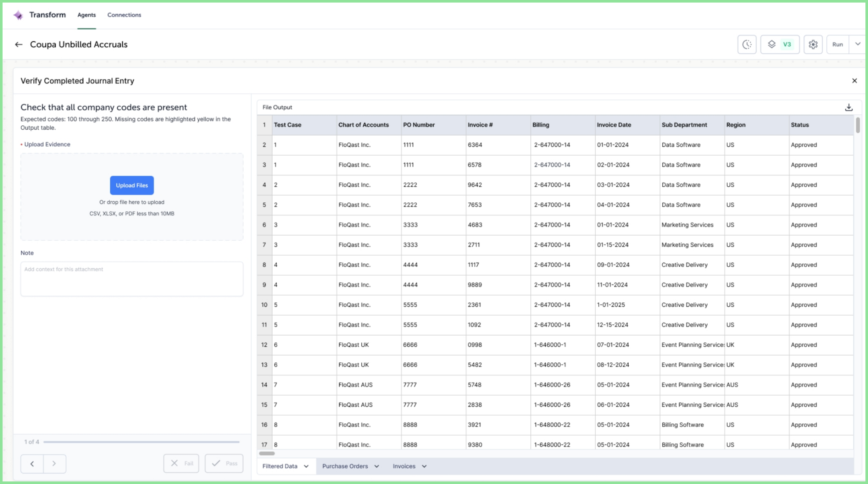Viewport: 868px width, 484px height.
Task: Click invoice number 1117 cell
Action: 498,265
